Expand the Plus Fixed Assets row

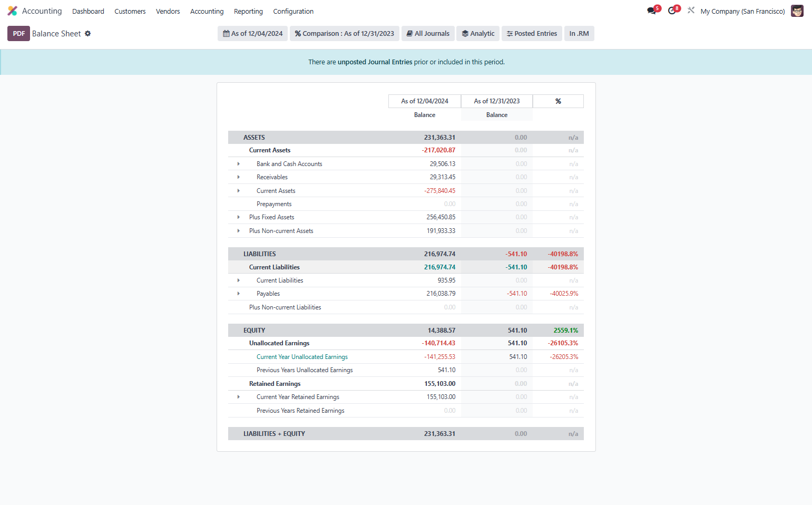coord(239,217)
